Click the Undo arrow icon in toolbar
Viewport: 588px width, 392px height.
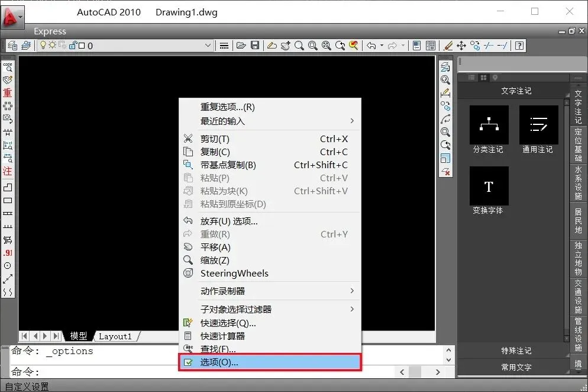[x=371, y=46]
